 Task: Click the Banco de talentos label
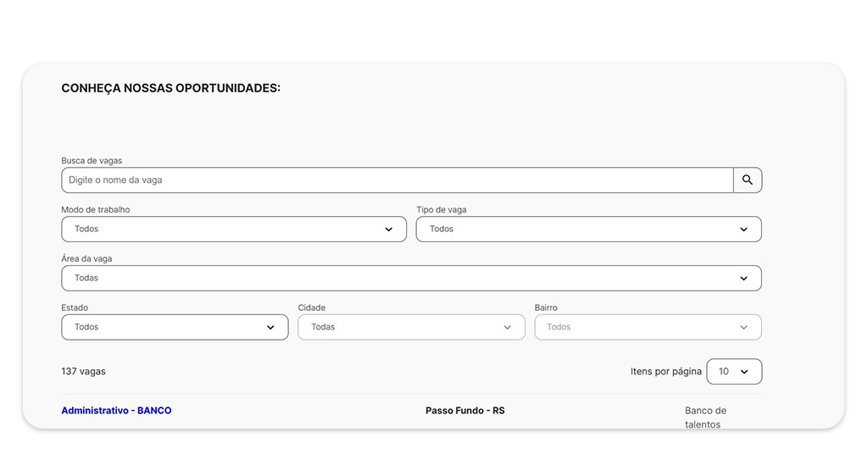click(705, 418)
